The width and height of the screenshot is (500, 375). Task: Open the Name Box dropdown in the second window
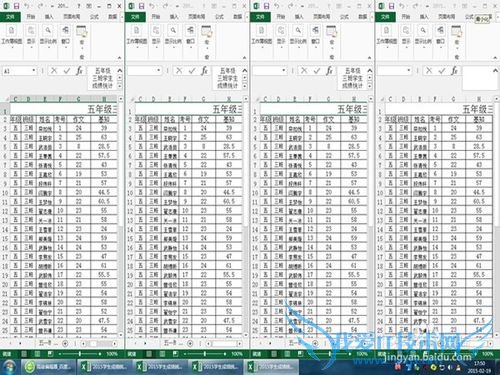159,71
